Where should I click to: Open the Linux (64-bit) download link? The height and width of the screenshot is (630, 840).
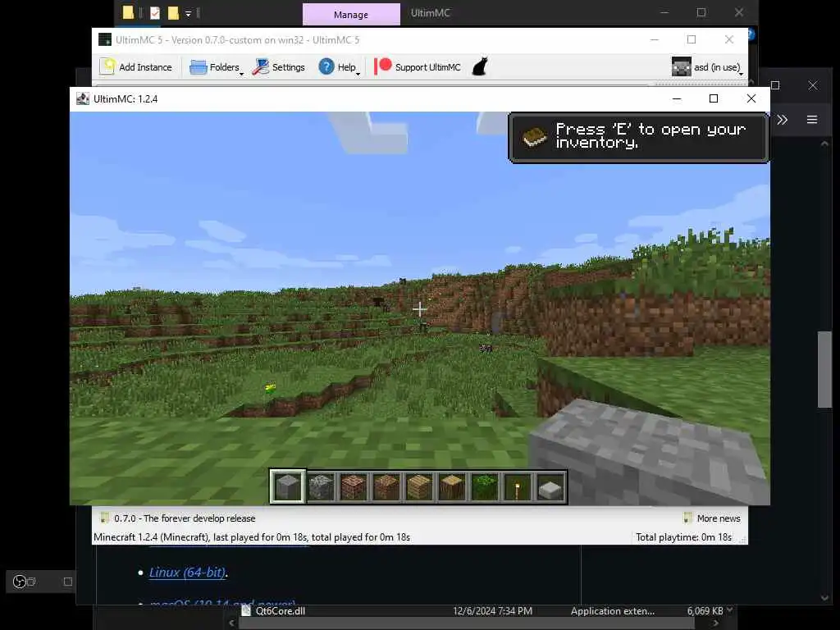coord(187,572)
